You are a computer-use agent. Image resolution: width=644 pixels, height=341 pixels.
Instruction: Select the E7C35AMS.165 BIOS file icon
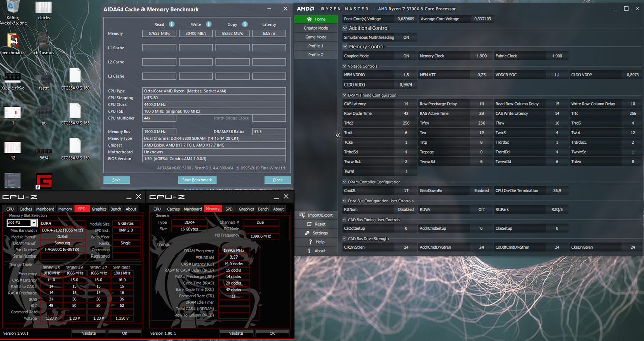click(75, 114)
